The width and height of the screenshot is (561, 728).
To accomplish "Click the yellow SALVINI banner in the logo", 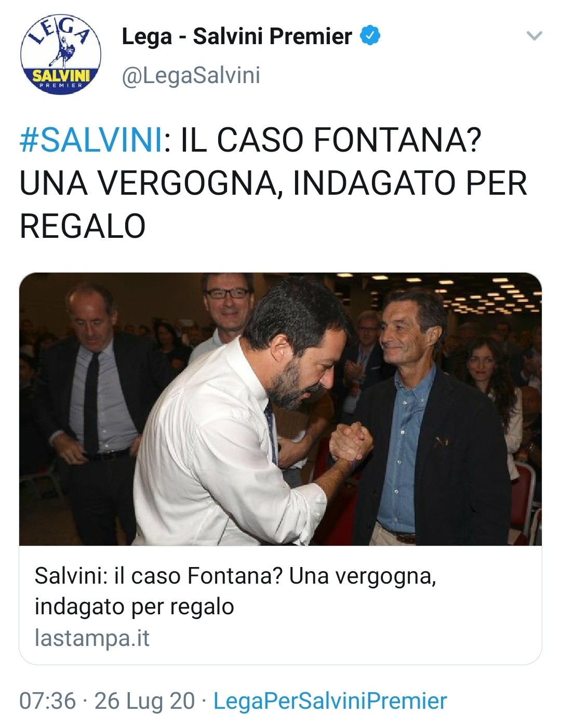I will point(61,76).
